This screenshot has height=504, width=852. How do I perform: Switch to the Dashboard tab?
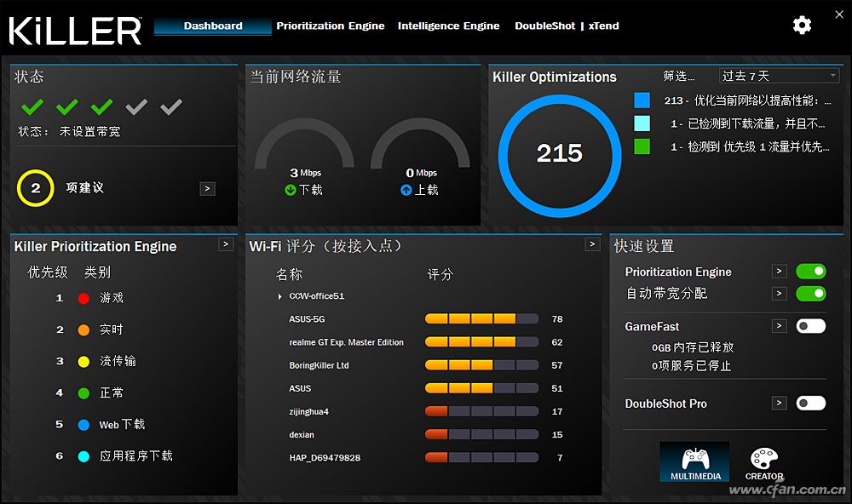pos(213,26)
